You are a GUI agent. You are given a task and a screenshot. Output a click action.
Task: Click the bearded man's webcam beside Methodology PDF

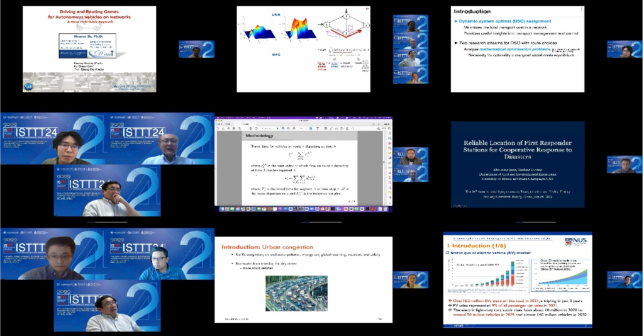pos(411,156)
